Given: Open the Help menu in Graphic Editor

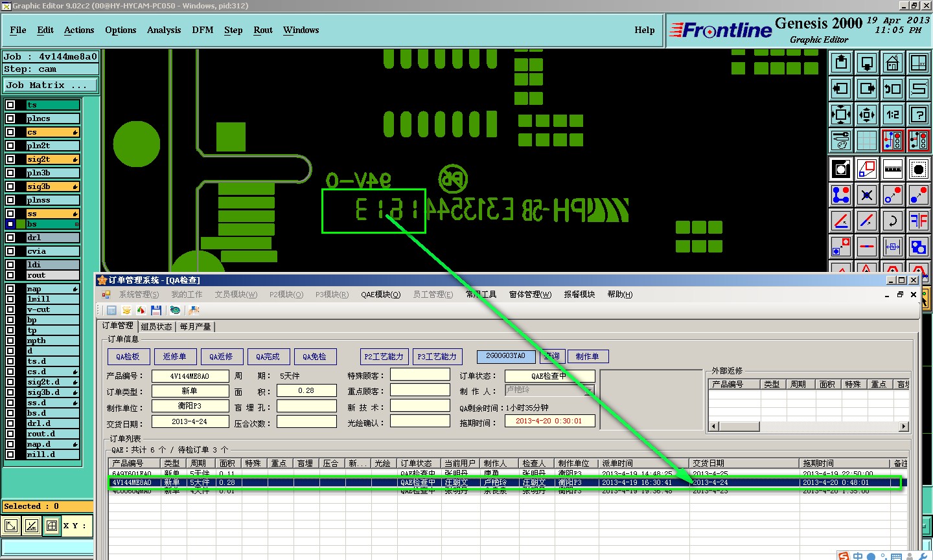Looking at the screenshot, I should (x=644, y=30).
